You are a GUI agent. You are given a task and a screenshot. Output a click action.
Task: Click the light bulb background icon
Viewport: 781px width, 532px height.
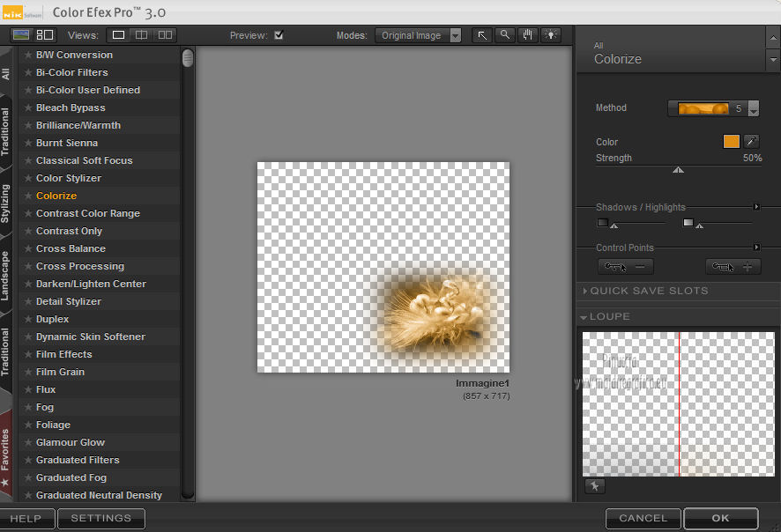(551, 35)
